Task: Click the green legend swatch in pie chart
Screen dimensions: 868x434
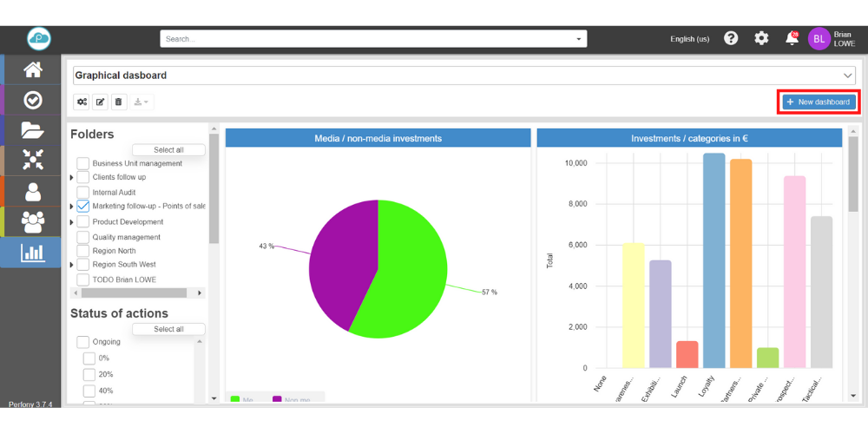Action: (235, 399)
